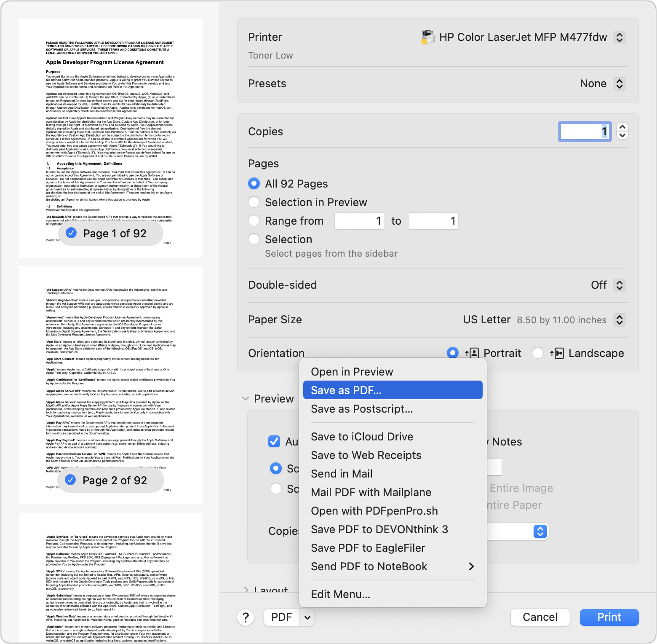This screenshot has width=657, height=644.
Task: Open the help question mark button
Action: 246,617
